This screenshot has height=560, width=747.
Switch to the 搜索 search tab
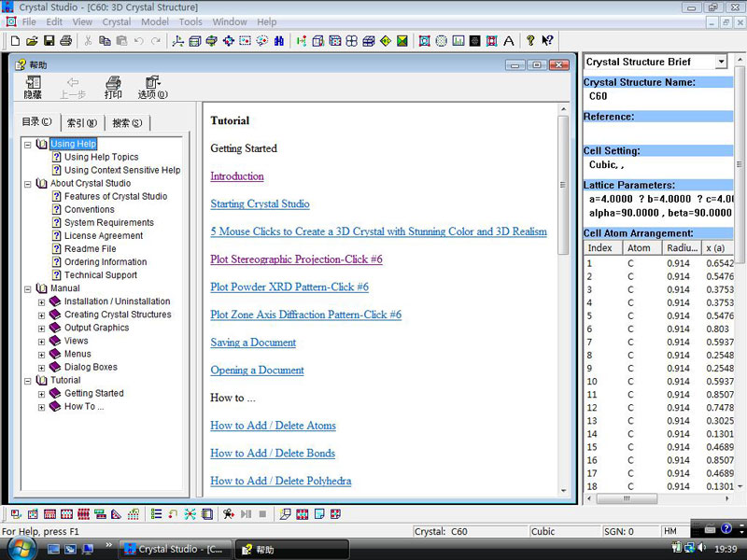tap(127, 123)
